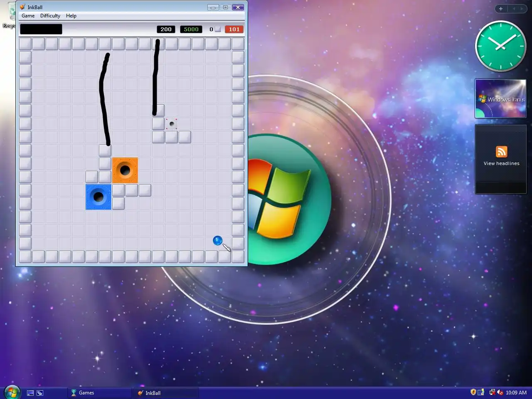Click Switch between windows quick launch icon
The height and width of the screenshot is (399, 532).
coord(40,393)
